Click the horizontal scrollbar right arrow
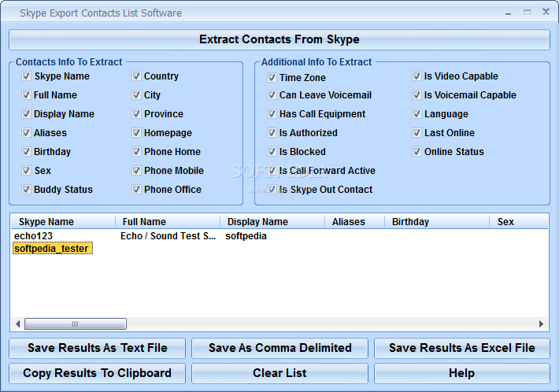This screenshot has width=559, height=392. point(541,324)
